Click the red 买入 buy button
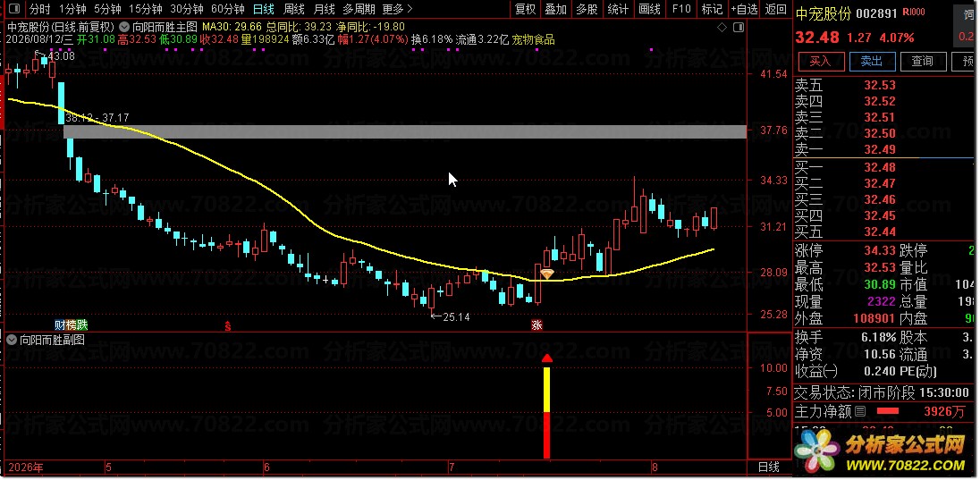 coord(821,62)
